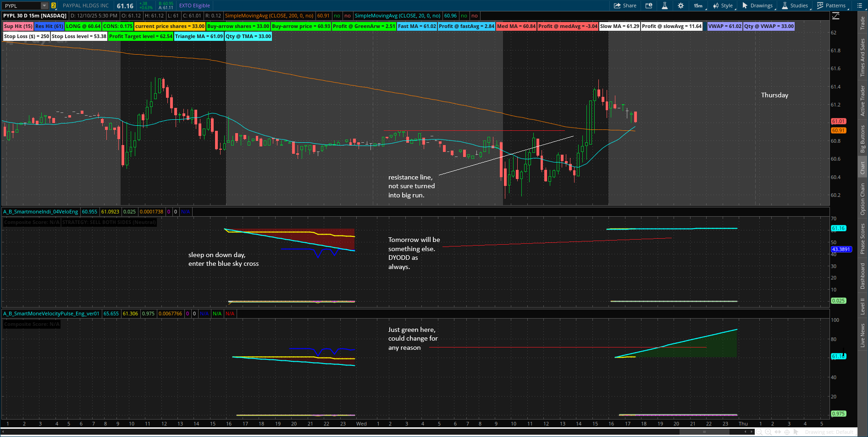Click the horizontal time axis scrollbar
868x437 pixels.
pyautogui.click(x=704, y=432)
